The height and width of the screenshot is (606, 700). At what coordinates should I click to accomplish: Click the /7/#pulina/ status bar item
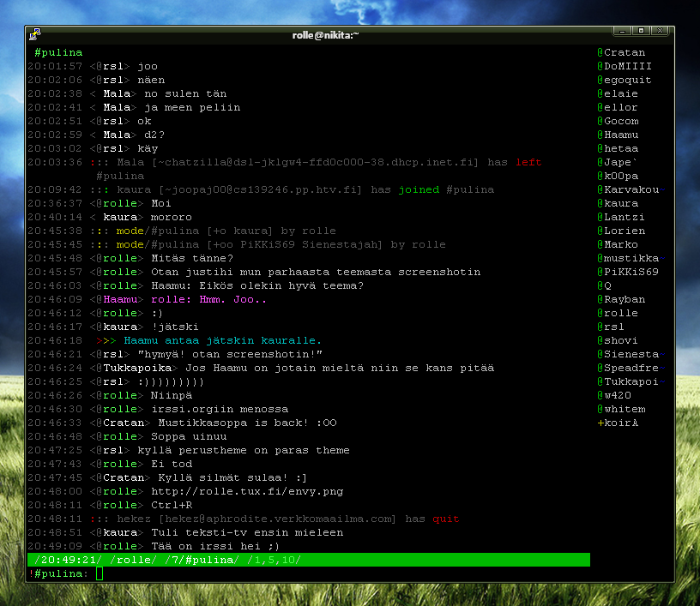pyautogui.click(x=203, y=560)
